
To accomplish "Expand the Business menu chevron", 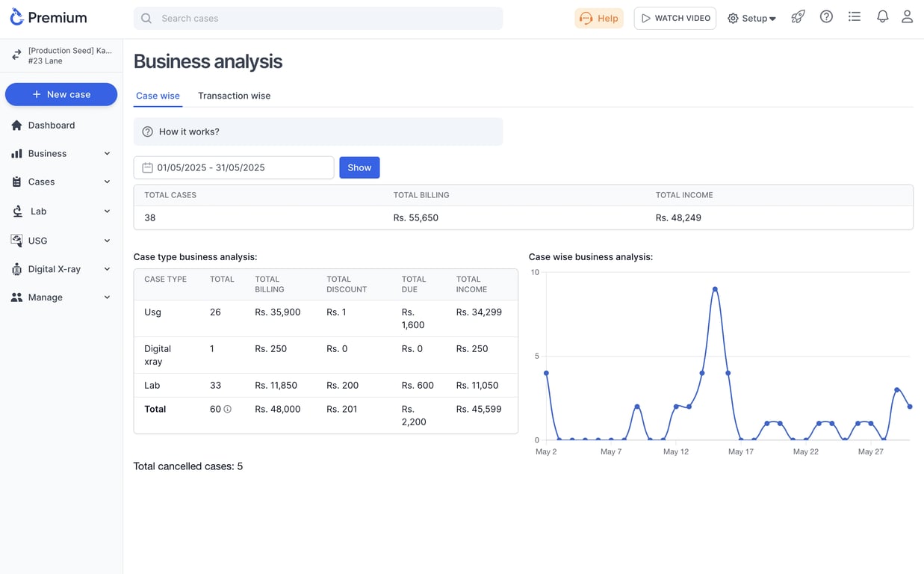I will pyautogui.click(x=107, y=153).
